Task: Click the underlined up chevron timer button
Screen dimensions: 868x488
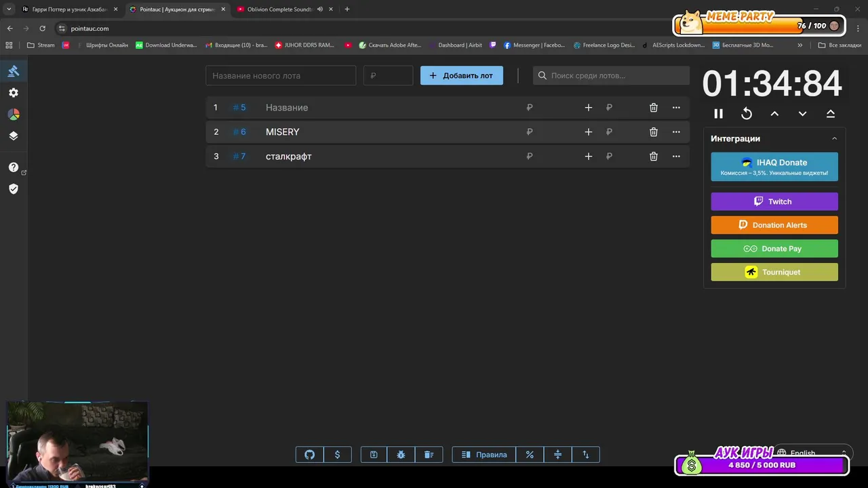Action: pos(831,114)
